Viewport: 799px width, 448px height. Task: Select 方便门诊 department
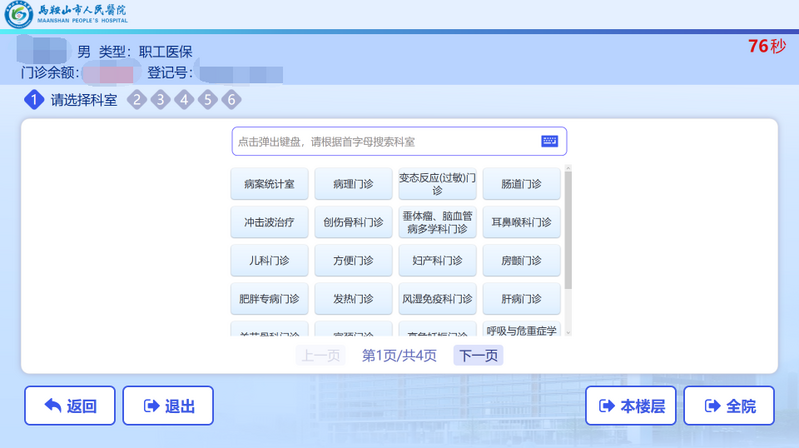click(353, 260)
